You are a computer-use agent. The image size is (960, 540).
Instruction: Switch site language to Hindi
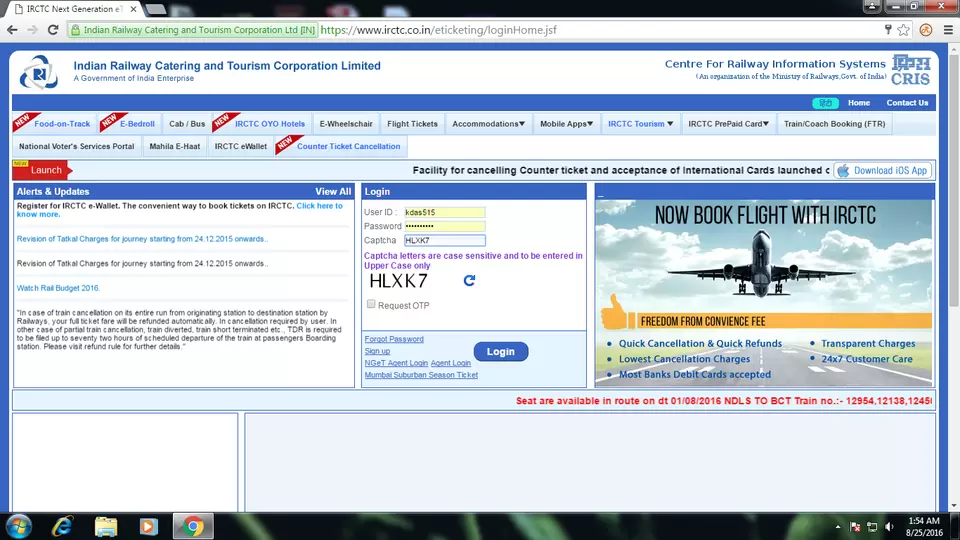click(825, 103)
